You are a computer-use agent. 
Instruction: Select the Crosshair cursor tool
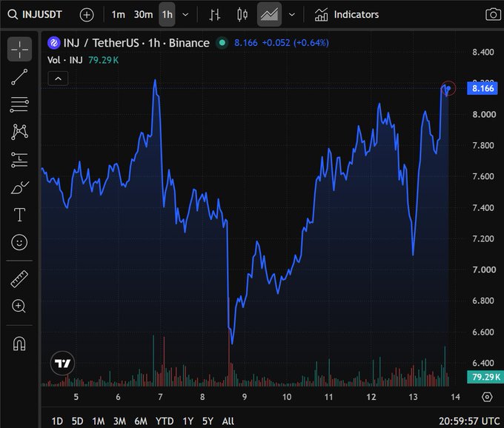[19, 49]
